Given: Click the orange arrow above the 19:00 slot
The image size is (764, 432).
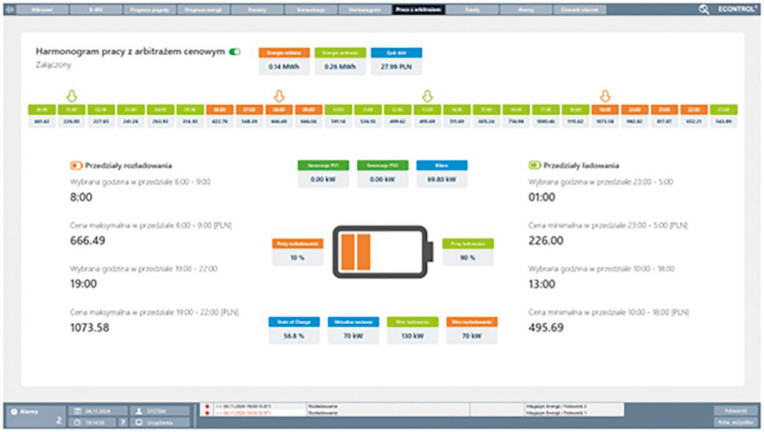Looking at the screenshot, I should point(605,96).
